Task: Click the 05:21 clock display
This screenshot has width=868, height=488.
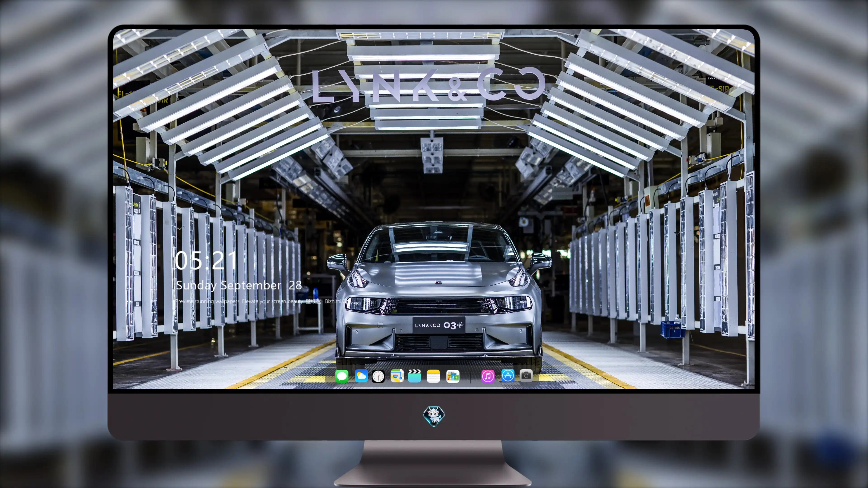Action: (x=206, y=260)
